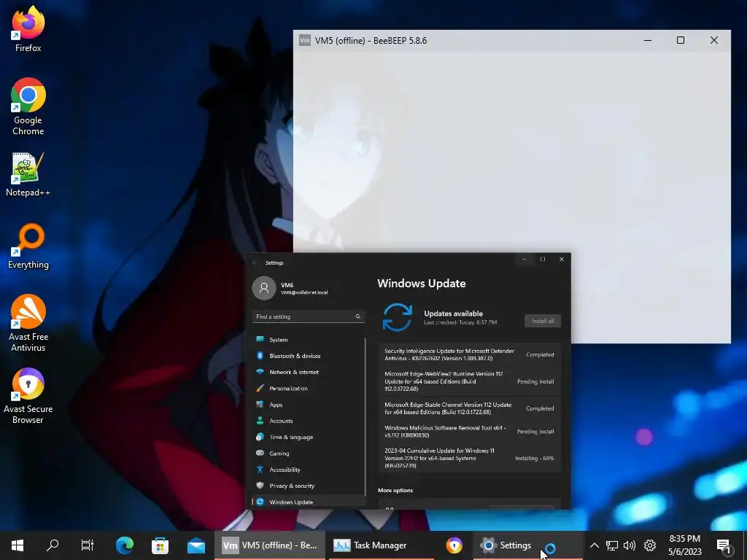Click the Find a setting search box
The width and height of the screenshot is (747, 560).
[309, 316]
